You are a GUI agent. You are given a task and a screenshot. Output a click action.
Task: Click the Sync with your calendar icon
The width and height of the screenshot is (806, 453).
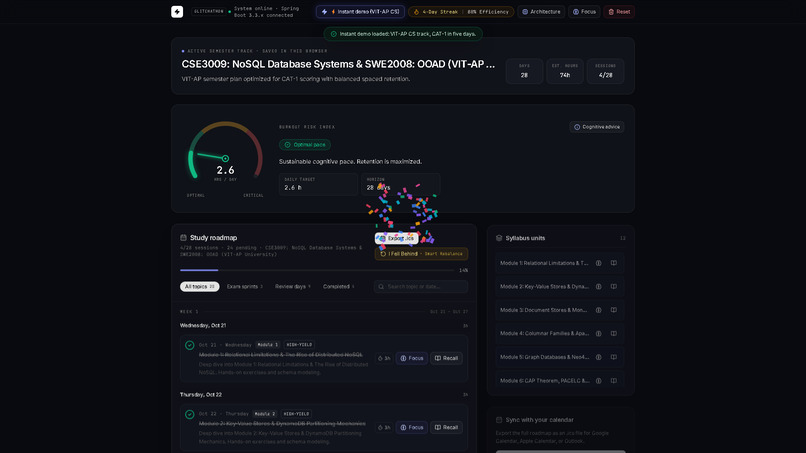499,420
